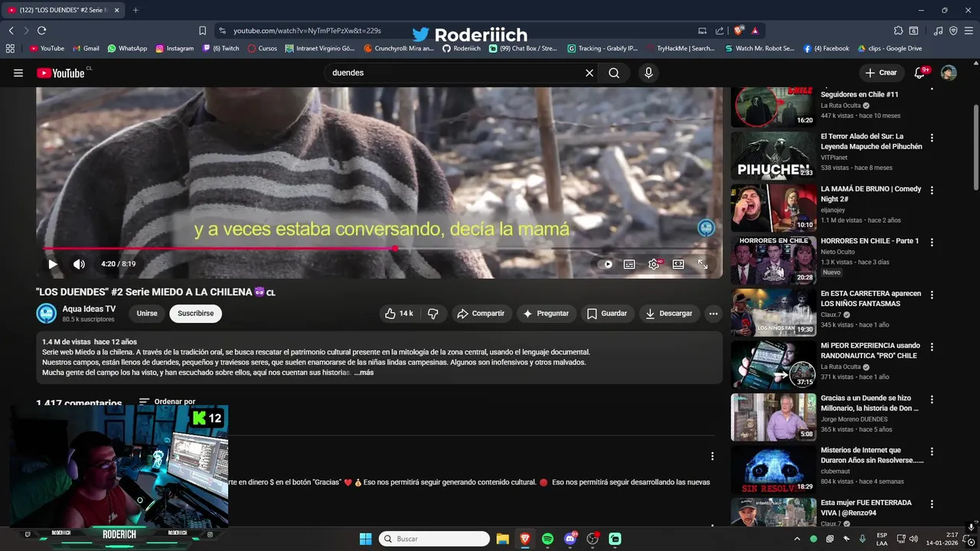The image size is (980, 551).
Task: Open Discord from the taskbar
Action: pyautogui.click(x=570, y=539)
